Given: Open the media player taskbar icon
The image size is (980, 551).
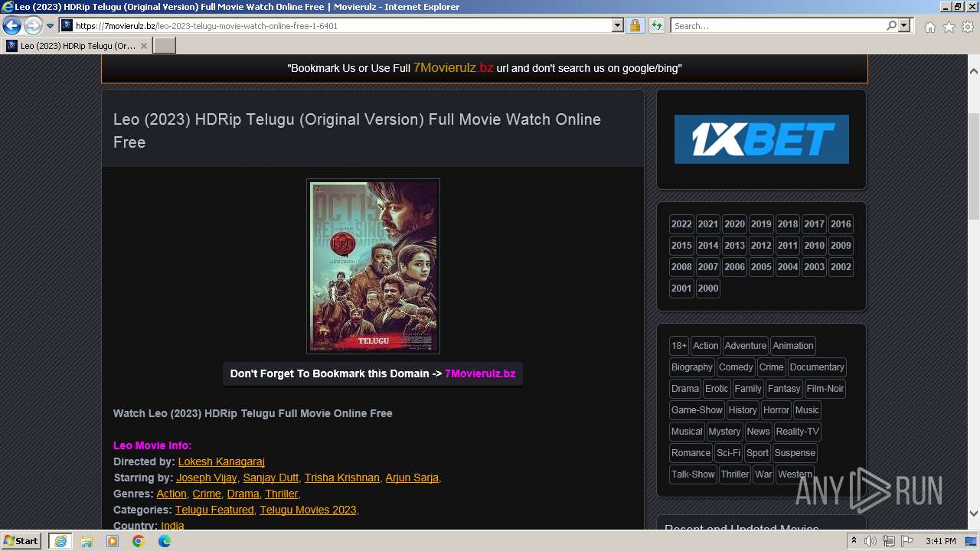Looking at the screenshot, I should 113,541.
